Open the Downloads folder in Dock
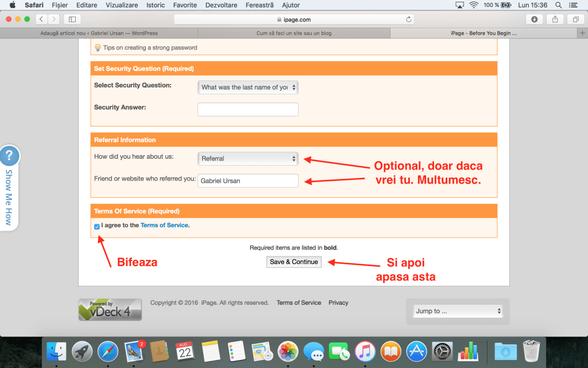588x368 pixels. (x=505, y=352)
